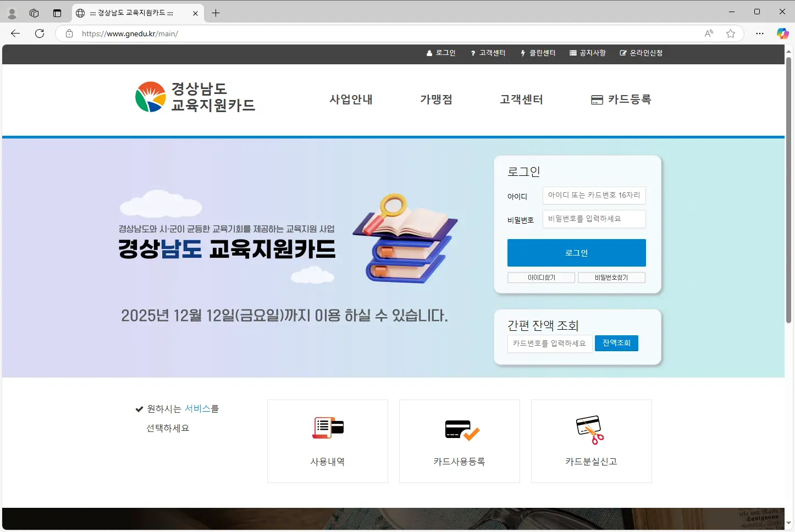Click the pencil icon beside 온라인신청
The height and width of the screenshot is (532, 795).
(623, 53)
